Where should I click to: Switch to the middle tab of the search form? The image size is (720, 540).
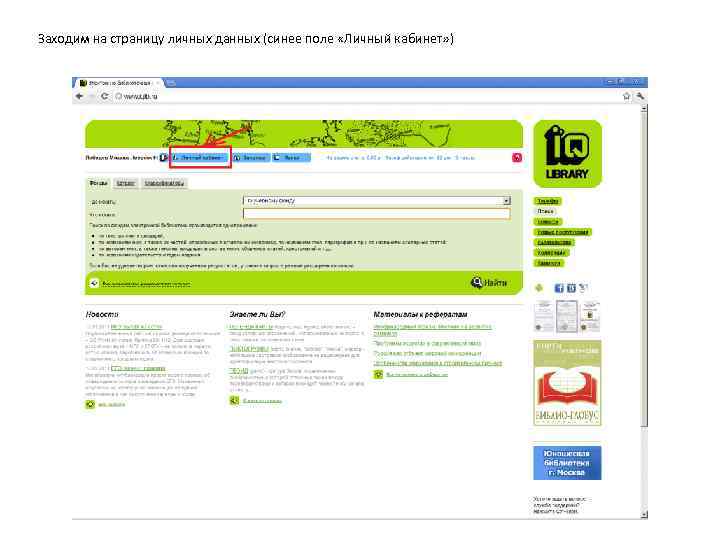pyautogui.click(x=126, y=183)
